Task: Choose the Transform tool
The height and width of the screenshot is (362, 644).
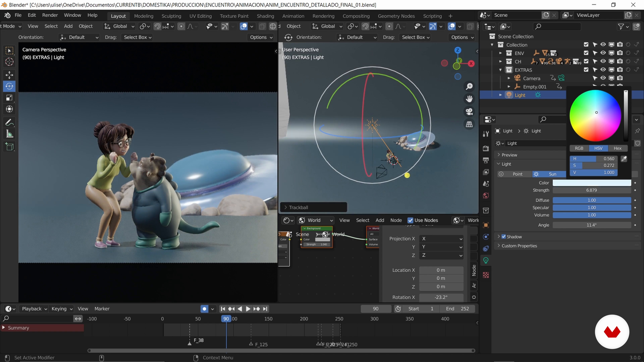Action: point(9,109)
